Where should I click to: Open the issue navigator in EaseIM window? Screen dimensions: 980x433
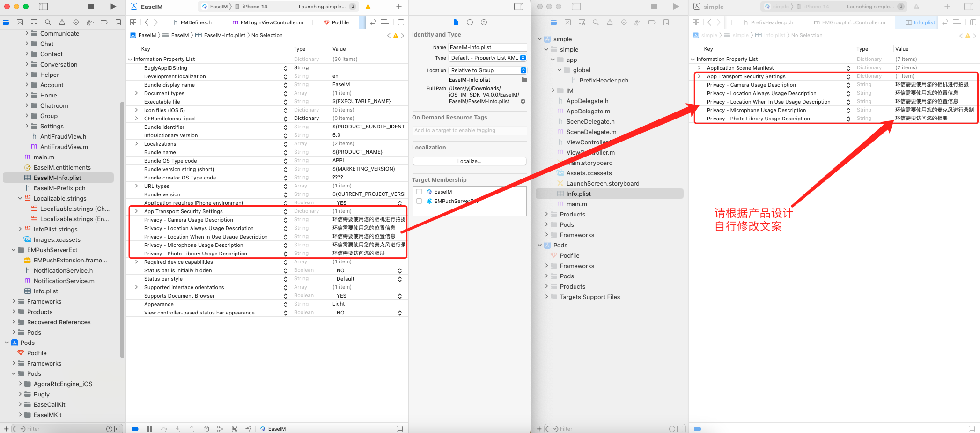62,22
